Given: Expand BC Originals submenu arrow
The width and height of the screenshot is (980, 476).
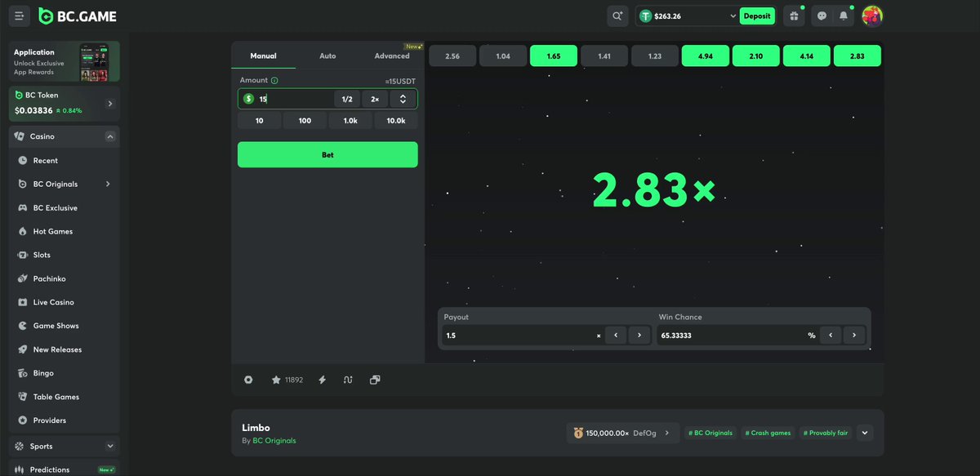Looking at the screenshot, I should click(108, 184).
